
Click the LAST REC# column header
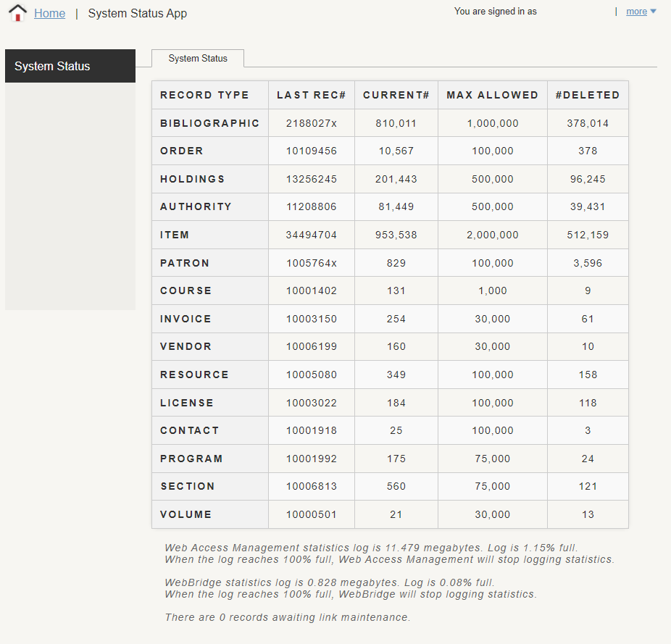coord(312,94)
